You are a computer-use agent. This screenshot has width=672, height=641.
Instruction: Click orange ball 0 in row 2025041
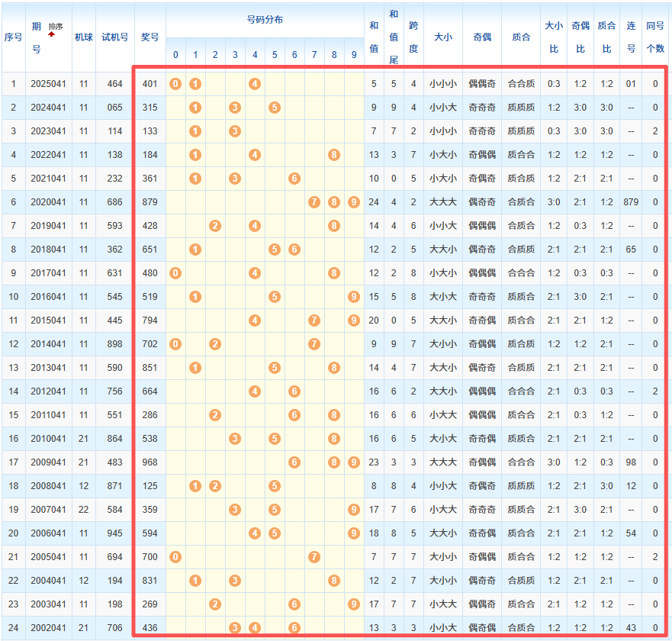click(x=175, y=84)
